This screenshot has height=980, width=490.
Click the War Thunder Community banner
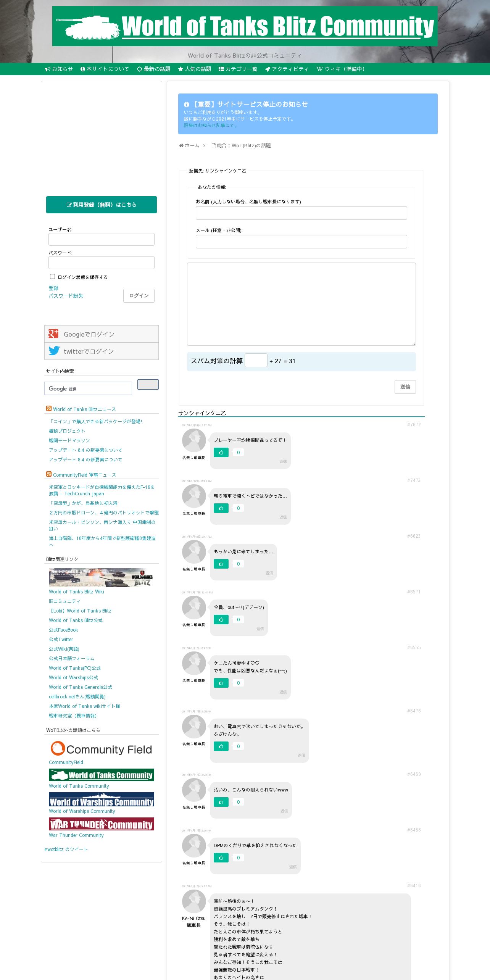click(x=102, y=824)
